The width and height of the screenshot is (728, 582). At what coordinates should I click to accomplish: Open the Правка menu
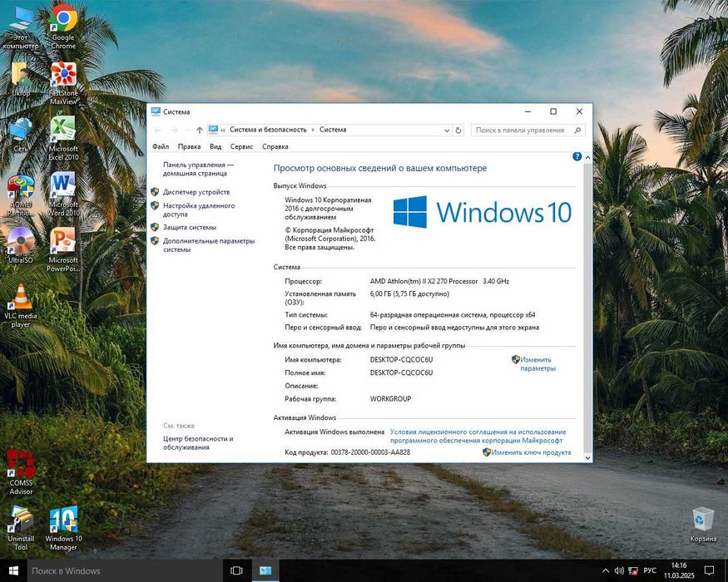coord(189,146)
